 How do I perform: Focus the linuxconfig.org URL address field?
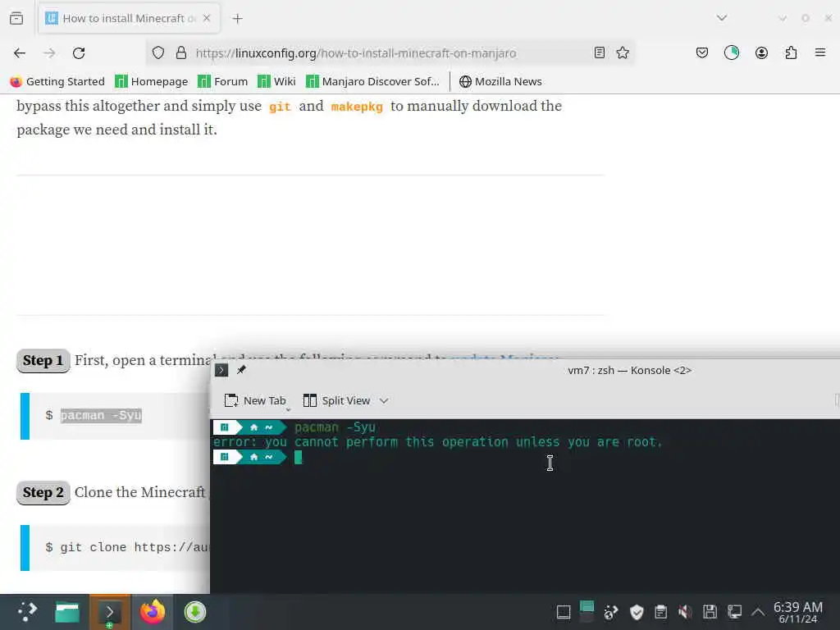coord(390,53)
